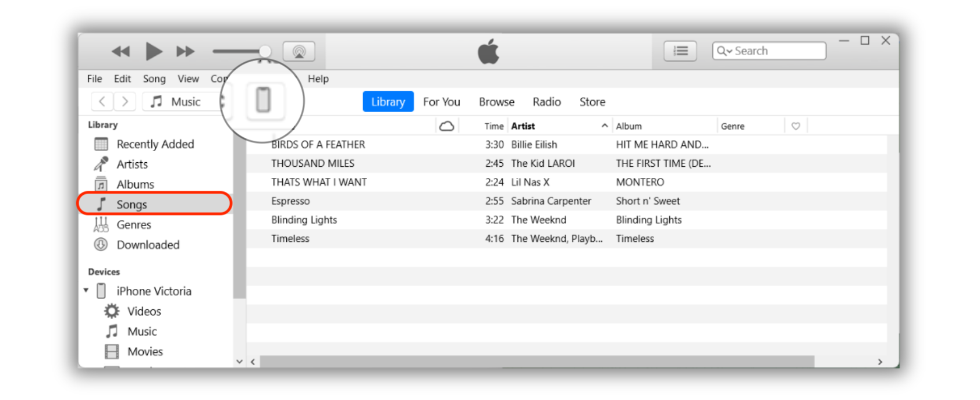
Task: Skip ahead with the fast-forward button
Action: tap(185, 52)
